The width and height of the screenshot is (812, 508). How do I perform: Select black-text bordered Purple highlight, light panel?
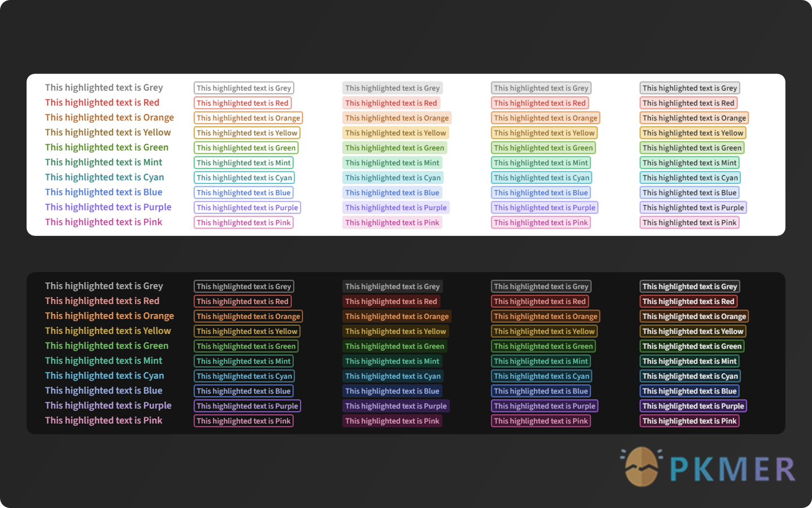[693, 208]
